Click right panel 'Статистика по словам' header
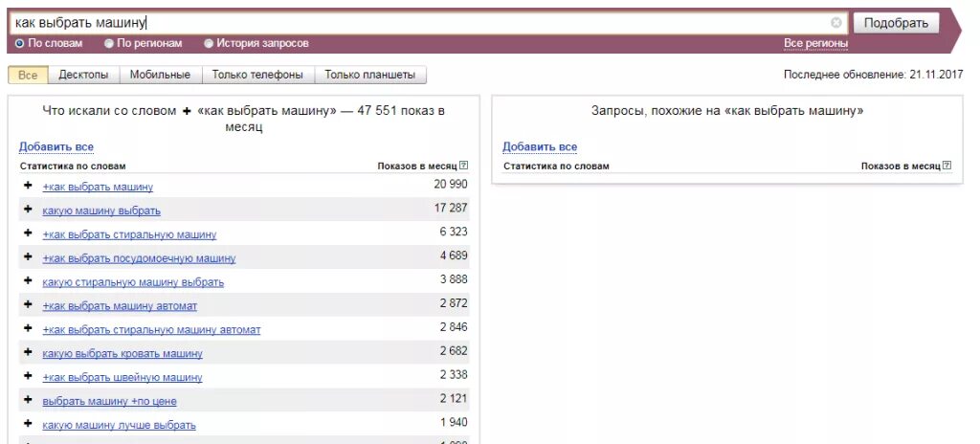This screenshot has width=980, height=444. tap(556, 166)
